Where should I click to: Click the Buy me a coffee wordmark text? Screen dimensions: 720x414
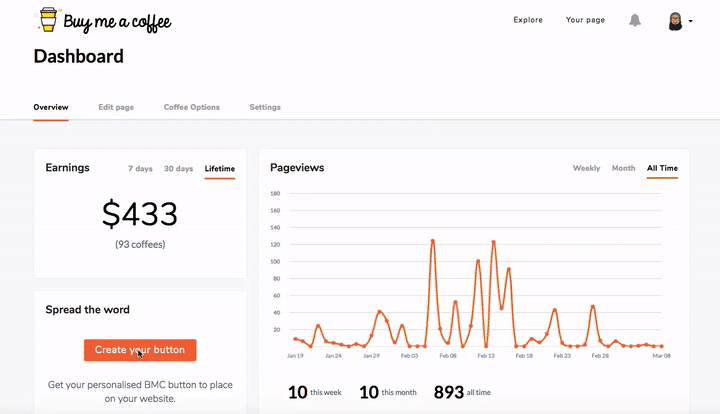tap(117, 21)
